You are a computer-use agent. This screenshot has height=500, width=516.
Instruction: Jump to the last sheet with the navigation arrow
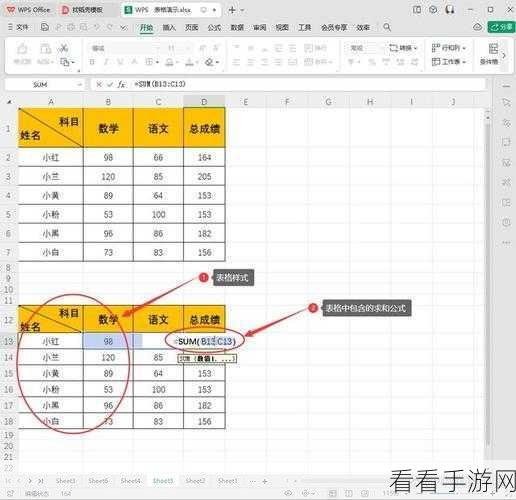point(40,481)
